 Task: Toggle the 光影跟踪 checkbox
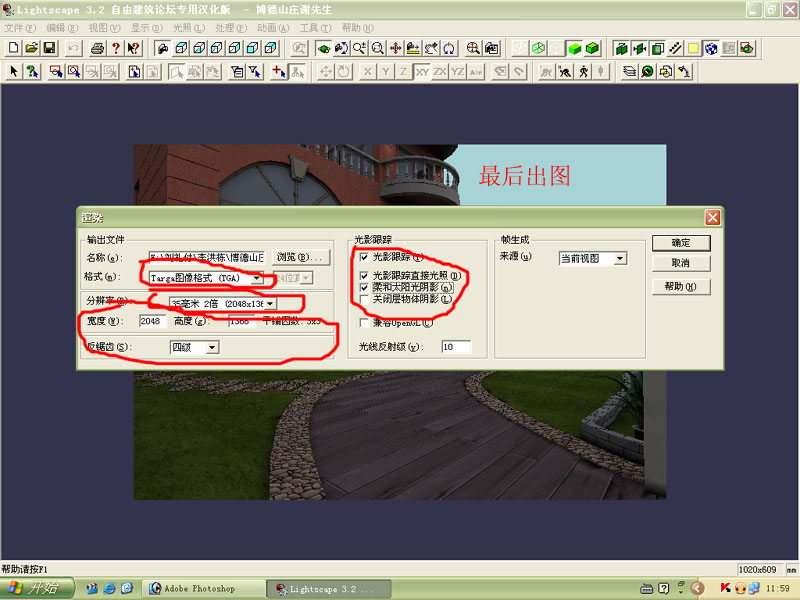pyautogui.click(x=364, y=257)
